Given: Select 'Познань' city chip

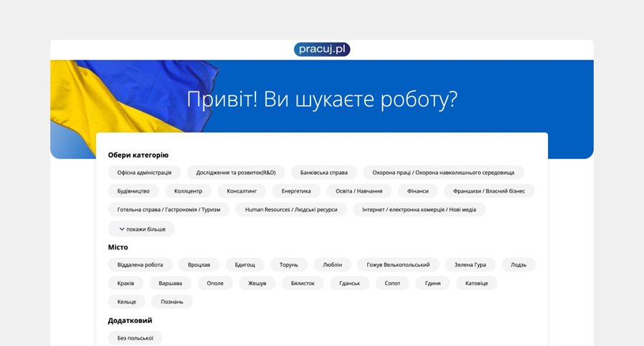Looking at the screenshot, I should click(x=172, y=302).
